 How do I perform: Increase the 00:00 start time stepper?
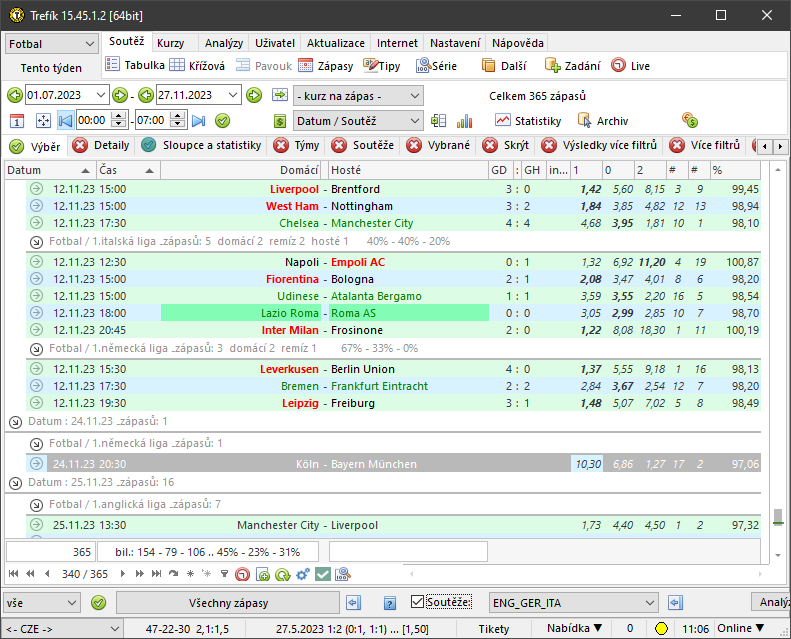119,117
